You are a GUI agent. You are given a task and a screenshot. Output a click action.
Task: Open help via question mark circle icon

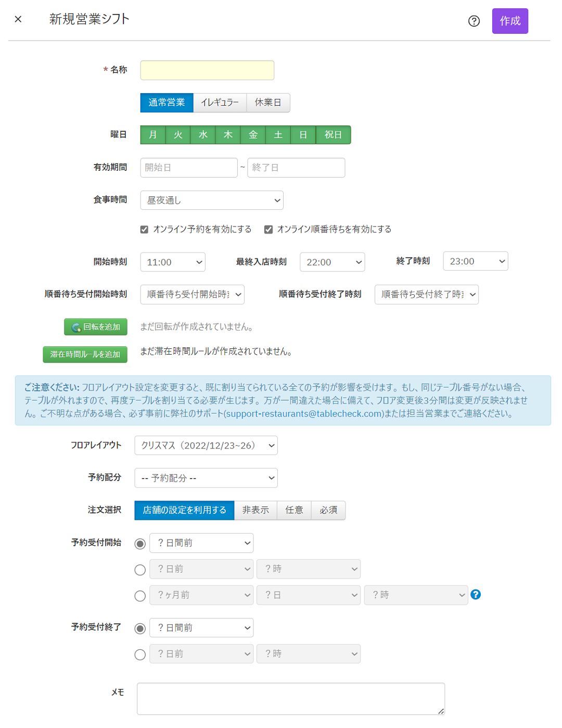[474, 21]
